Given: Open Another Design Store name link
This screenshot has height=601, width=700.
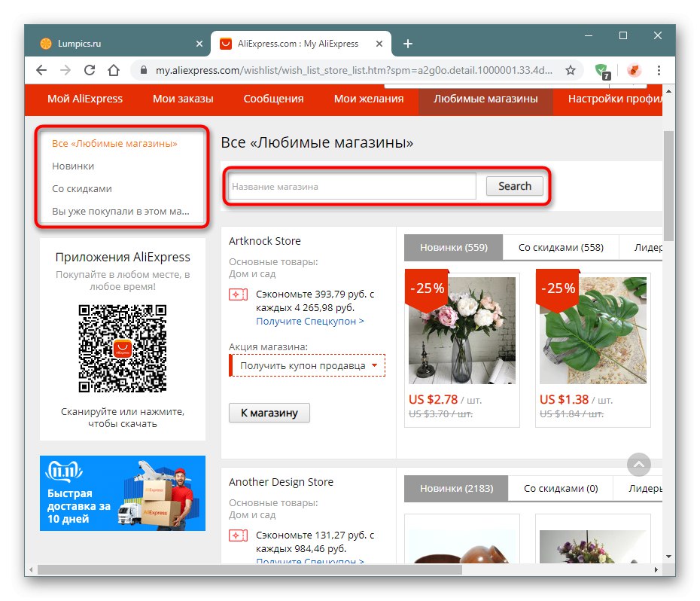Looking at the screenshot, I should (x=281, y=482).
